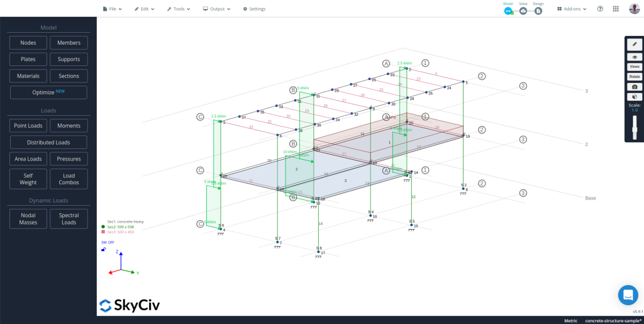The height and width of the screenshot is (324, 644).
Task: Toggle the blue unlock padlock icon
Action: [x=104, y=250]
